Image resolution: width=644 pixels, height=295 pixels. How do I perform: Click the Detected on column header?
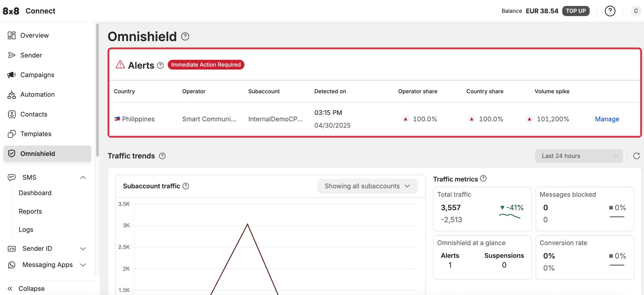(x=330, y=92)
